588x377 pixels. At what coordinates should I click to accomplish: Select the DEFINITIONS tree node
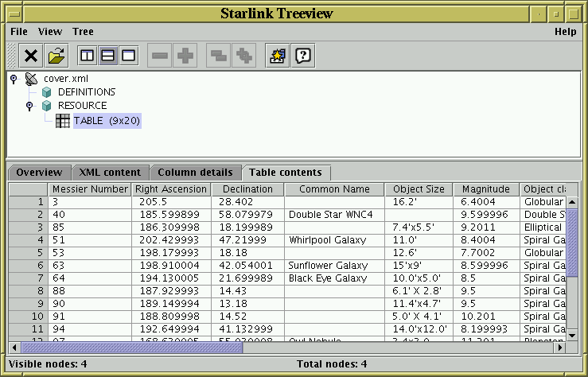(x=86, y=92)
